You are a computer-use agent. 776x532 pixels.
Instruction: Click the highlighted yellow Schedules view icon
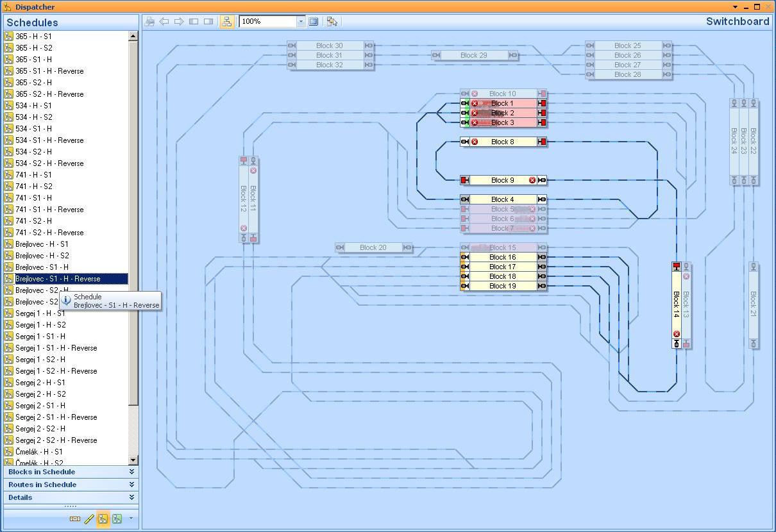pyautogui.click(x=103, y=519)
